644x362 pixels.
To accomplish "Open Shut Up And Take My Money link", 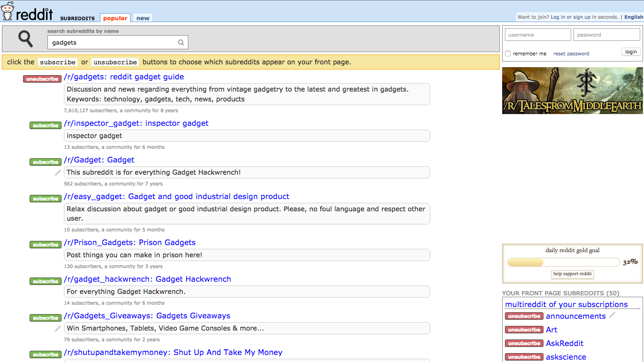I will click(173, 352).
